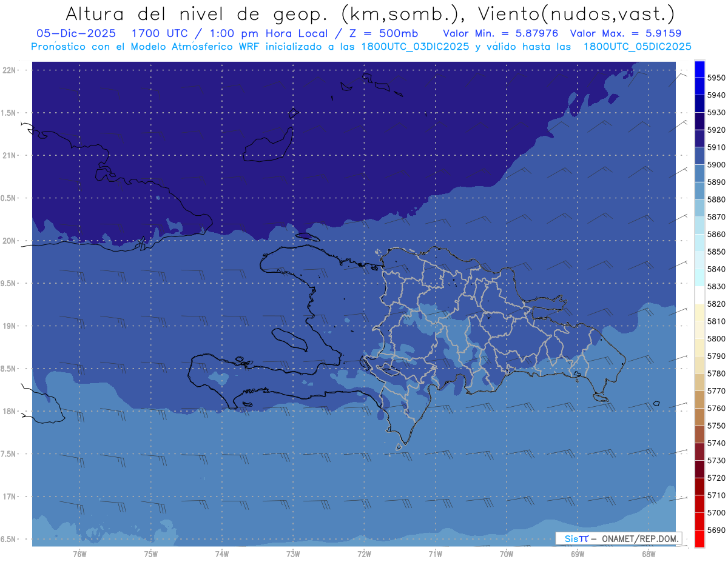Click the '22N' latitude axis label

point(8,70)
